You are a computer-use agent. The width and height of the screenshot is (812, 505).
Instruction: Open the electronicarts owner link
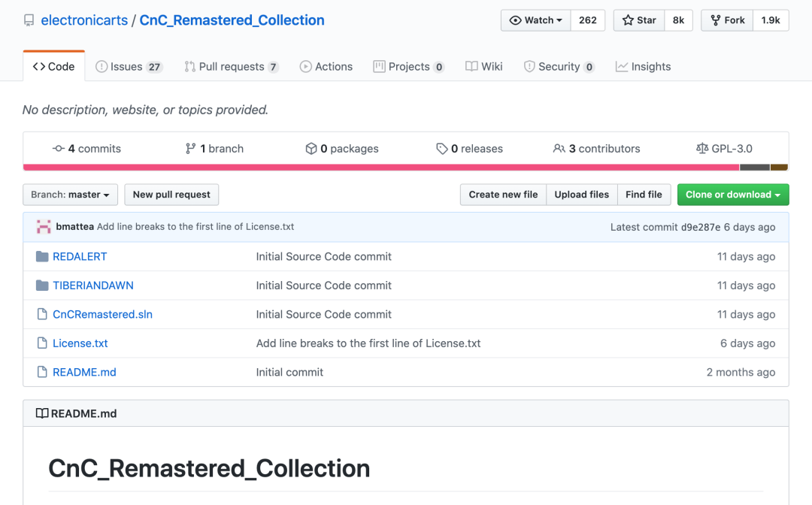83,20
